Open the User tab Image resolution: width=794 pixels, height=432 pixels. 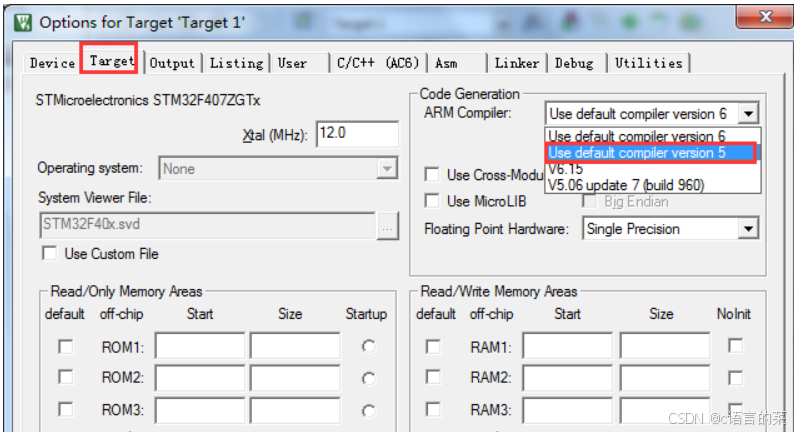(299, 63)
